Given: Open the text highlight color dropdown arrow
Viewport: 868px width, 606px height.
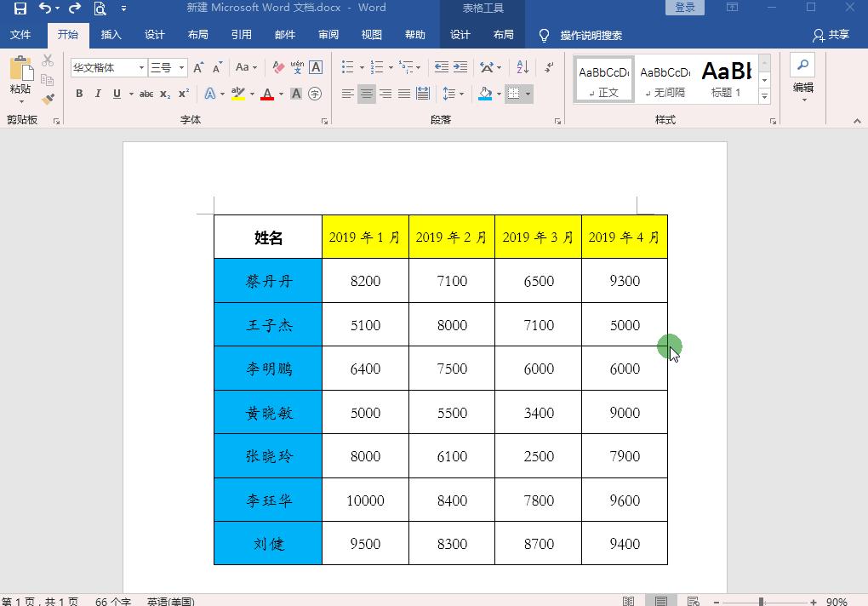Looking at the screenshot, I should (251, 94).
